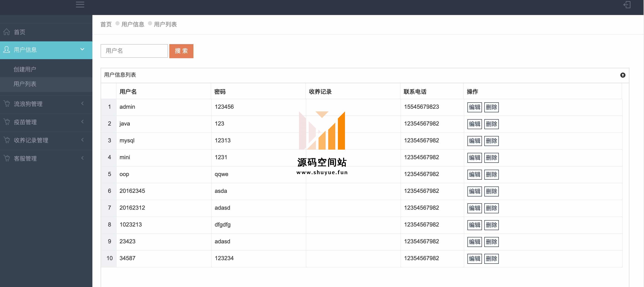Delete the java user row
The width and height of the screenshot is (644, 287).
pyautogui.click(x=492, y=124)
